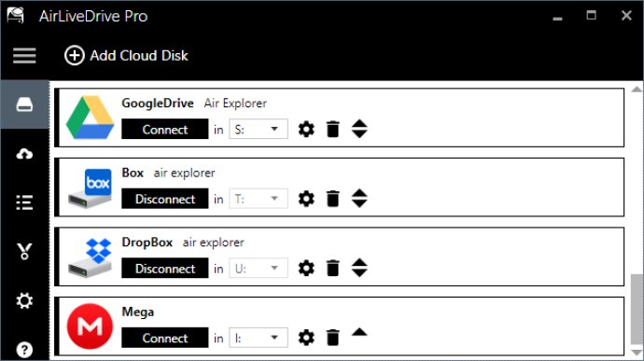This screenshot has height=361, width=644.
Task: Open drive letter T: dropdown for Box
Action: coord(259,199)
